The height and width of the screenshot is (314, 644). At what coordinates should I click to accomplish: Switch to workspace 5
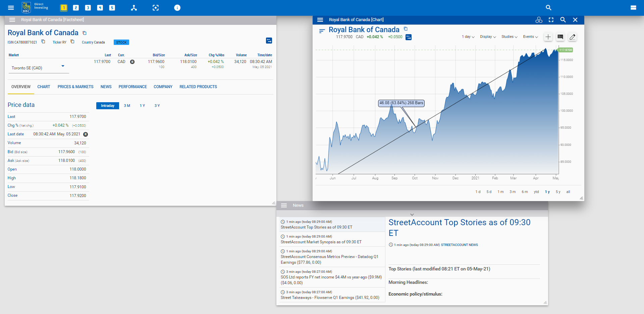click(x=112, y=8)
